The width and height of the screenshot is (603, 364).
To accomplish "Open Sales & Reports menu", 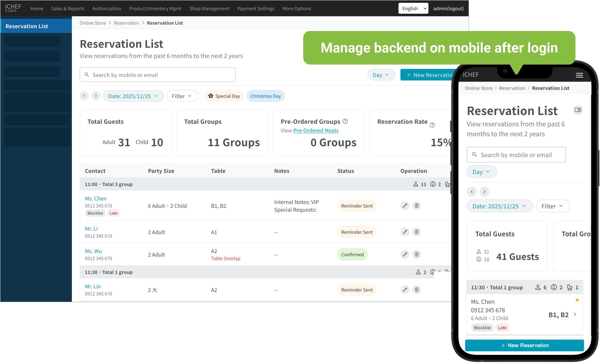I will tap(68, 9).
